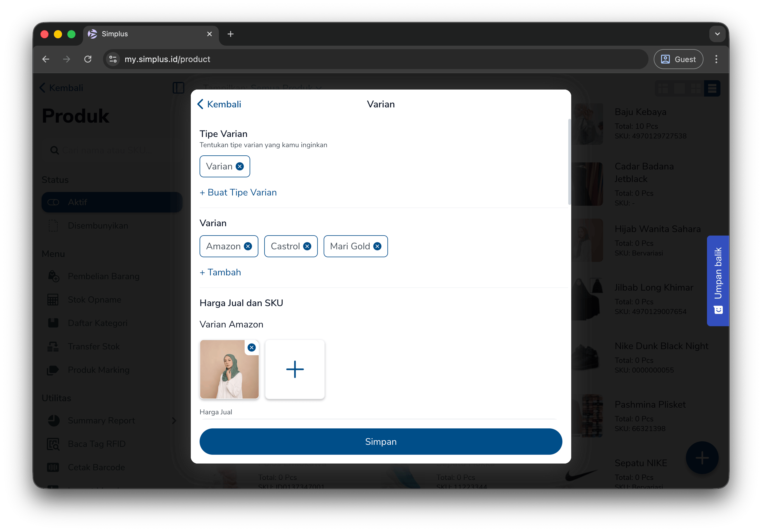Add a new variant image
762x532 pixels.
pos(295,369)
